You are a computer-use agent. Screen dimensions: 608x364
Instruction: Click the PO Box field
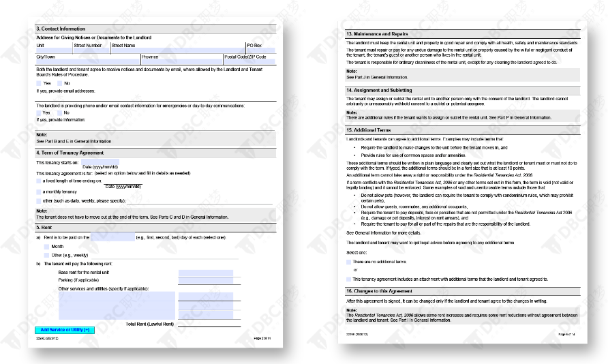pyautogui.click(x=261, y=50)
